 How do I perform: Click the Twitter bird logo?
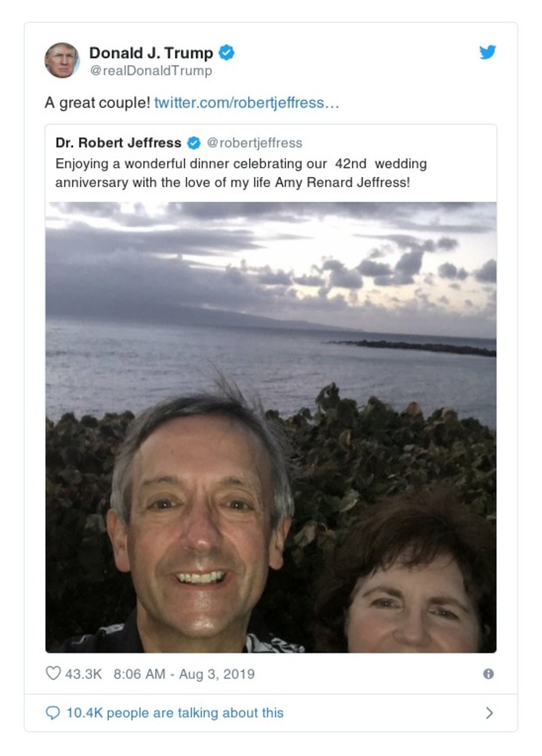[x=488, y=52]
